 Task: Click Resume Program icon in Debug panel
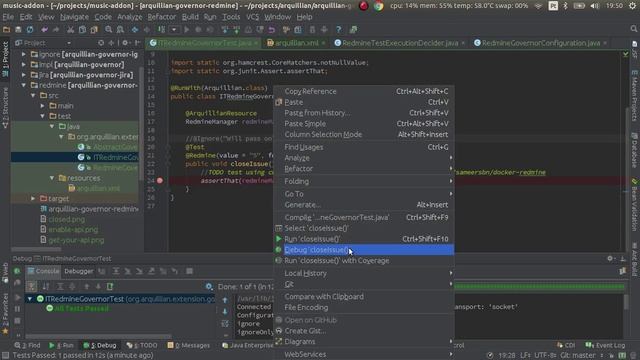coord(18,297)
